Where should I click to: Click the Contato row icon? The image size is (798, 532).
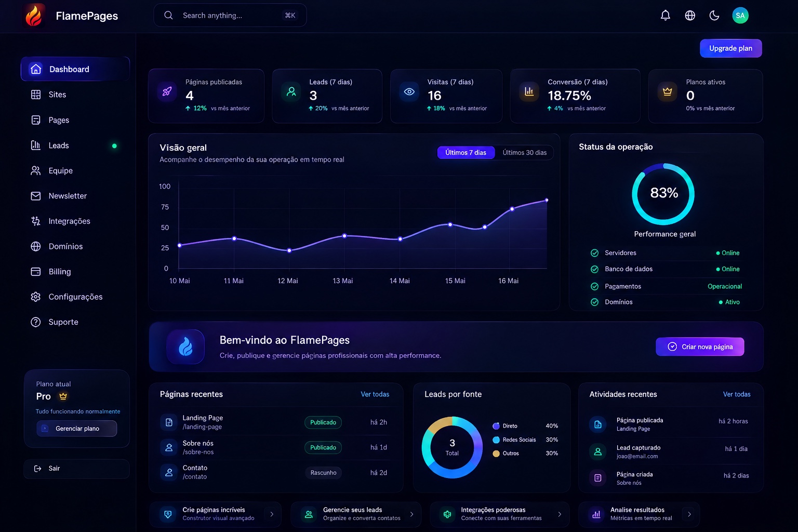tap(169, 473)
